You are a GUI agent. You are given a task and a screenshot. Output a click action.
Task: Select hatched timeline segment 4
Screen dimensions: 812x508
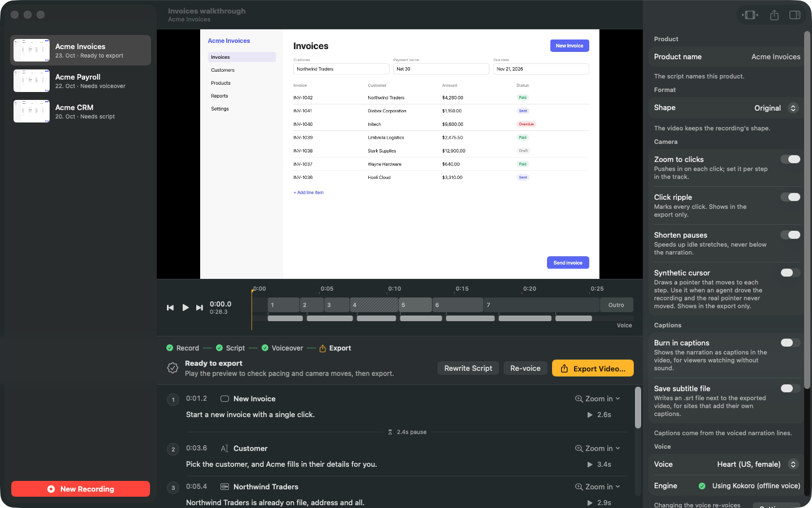point(374,305)
